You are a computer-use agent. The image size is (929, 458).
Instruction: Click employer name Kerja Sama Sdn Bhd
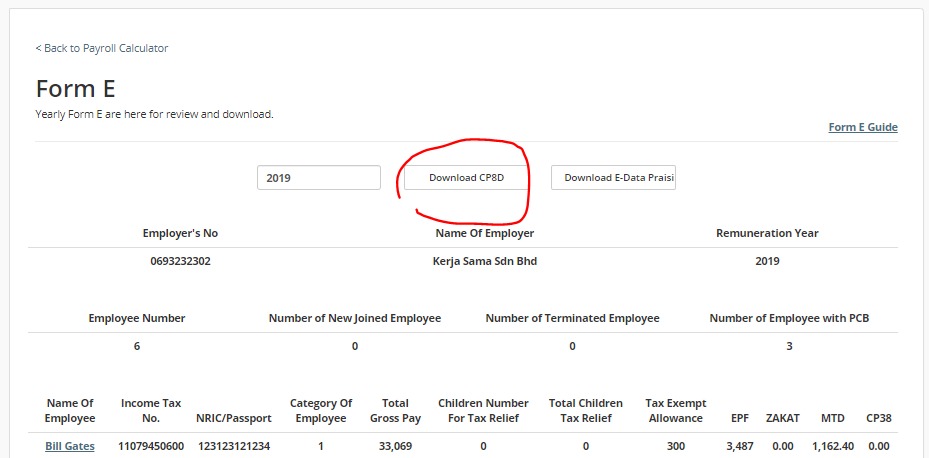coord(485,261)
